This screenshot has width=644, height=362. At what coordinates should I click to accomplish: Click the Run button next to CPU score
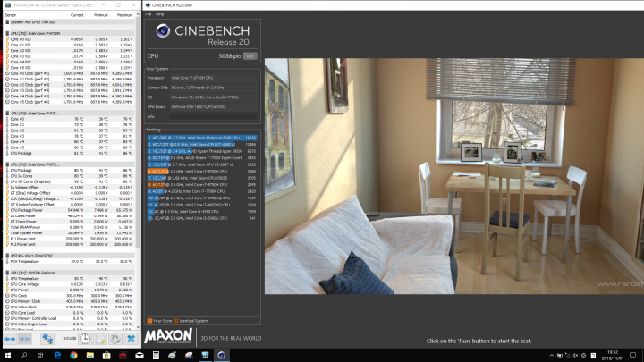(250, 55)
